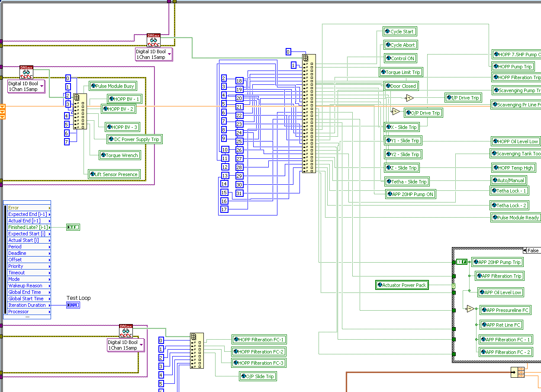The image size is (541, 392).
Task: Select the Pulse Module Ready global variable
Action: tap(516, 218)
